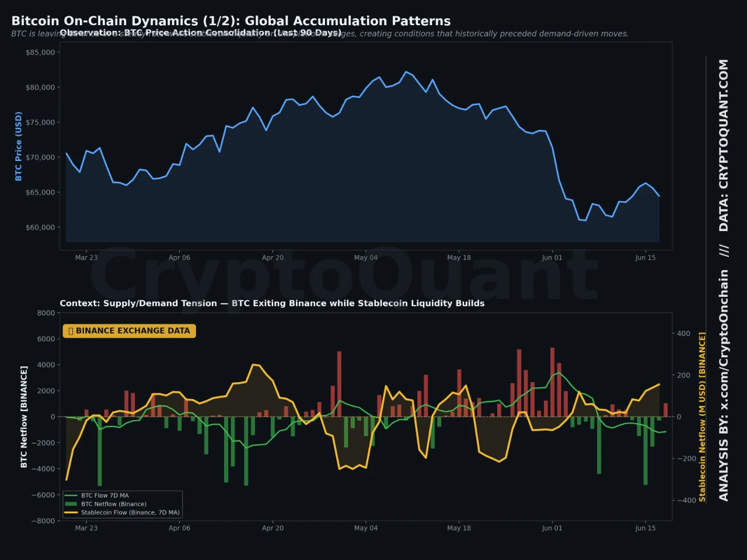Pick the −200 tick on the Stablecoin Netflow axis
The width and height of the screenshot is (747, 560).
[686, 459]
